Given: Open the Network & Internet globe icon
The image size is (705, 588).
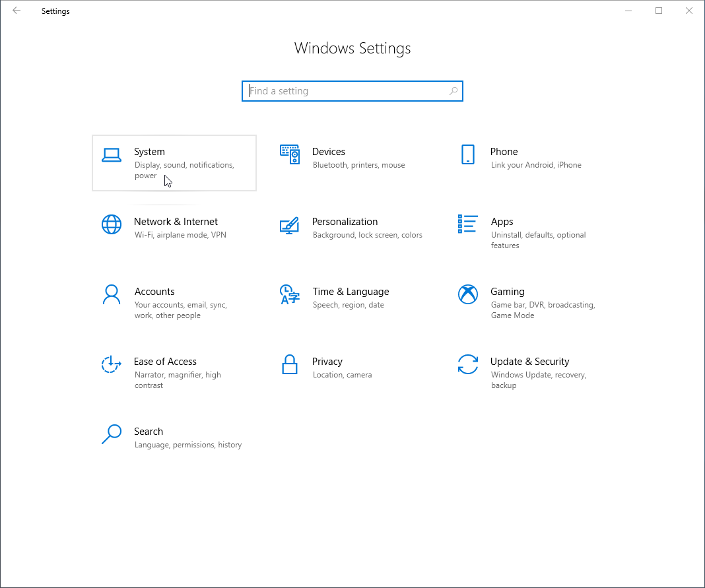Looking at the screenshot, I should [111, 224].
